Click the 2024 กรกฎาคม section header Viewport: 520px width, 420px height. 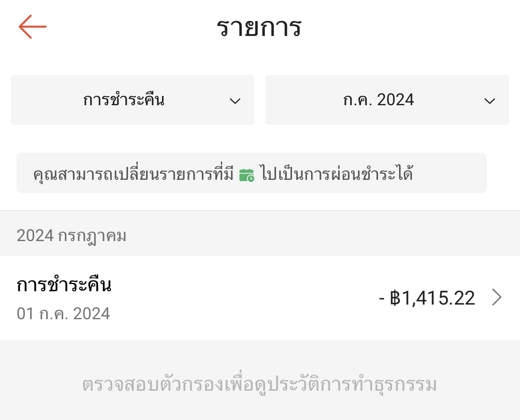(71, 236)
